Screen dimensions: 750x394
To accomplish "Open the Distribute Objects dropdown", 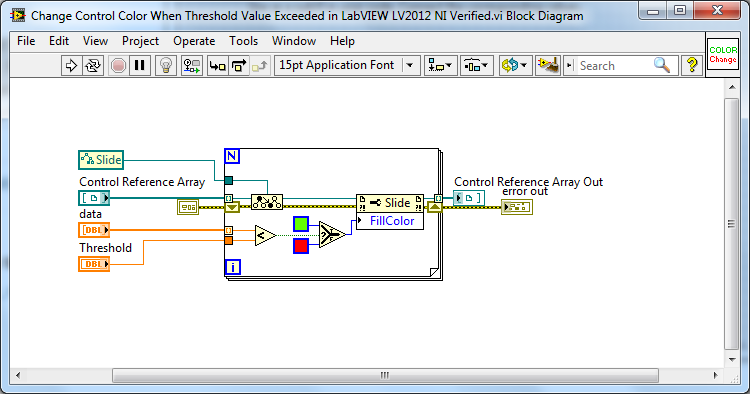I will point(477,66).
